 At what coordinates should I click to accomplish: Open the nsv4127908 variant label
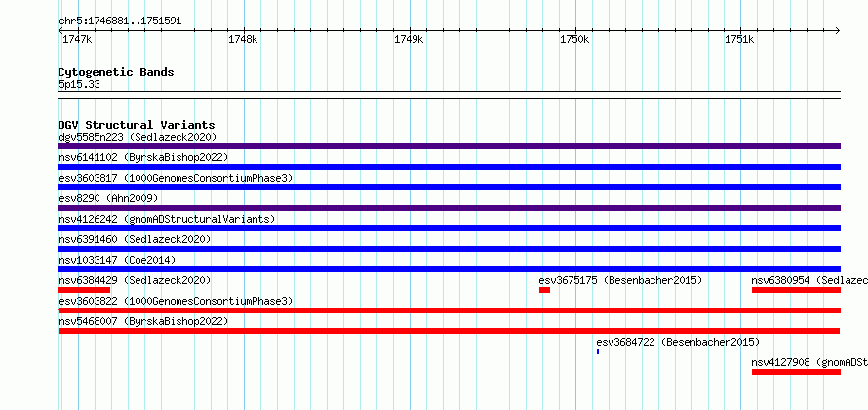pyautogui.click(x=809, y=362)
